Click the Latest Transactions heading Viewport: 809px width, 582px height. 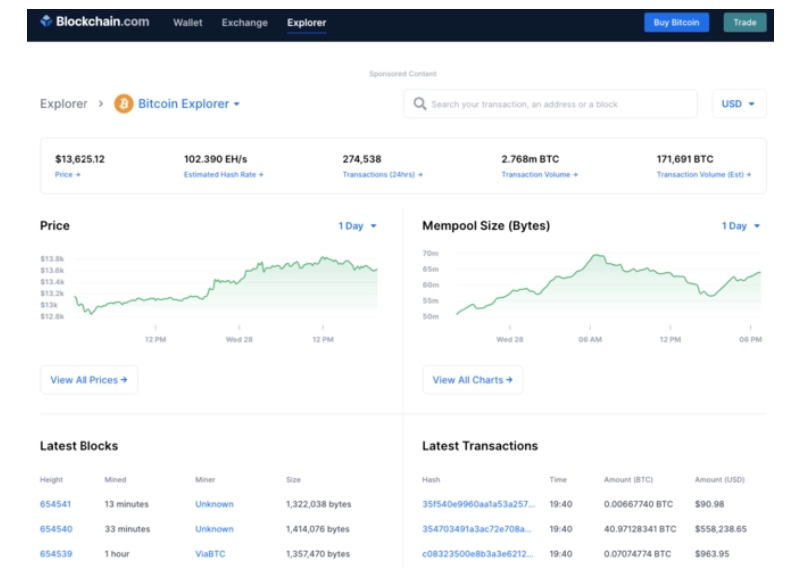coord(480,446)
